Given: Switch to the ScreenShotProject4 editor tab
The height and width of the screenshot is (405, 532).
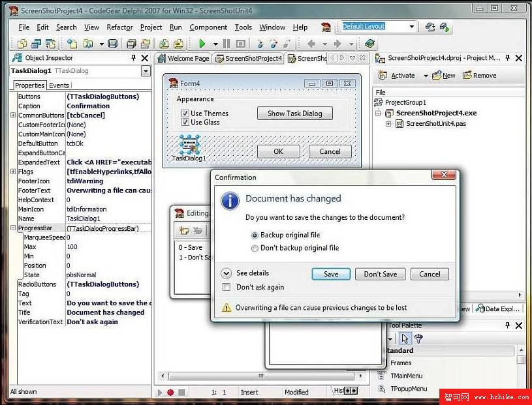Looking at the screenshot, I should coord(249,58).
